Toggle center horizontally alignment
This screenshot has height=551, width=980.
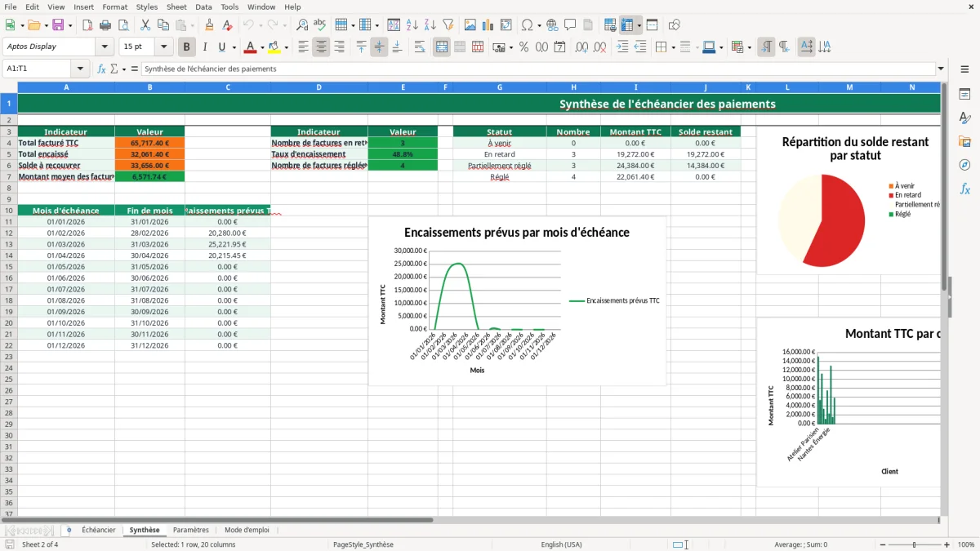point(321,47)
